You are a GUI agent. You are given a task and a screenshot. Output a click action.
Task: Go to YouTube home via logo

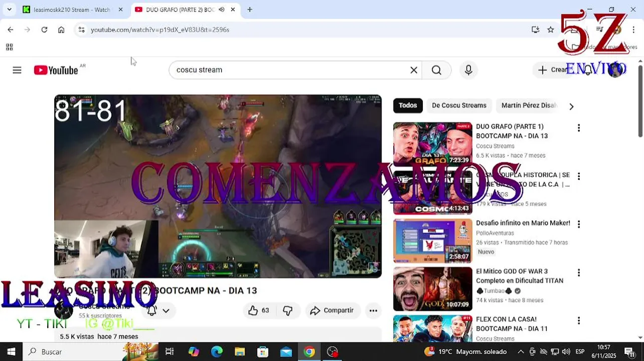click(x=56, y=70)
